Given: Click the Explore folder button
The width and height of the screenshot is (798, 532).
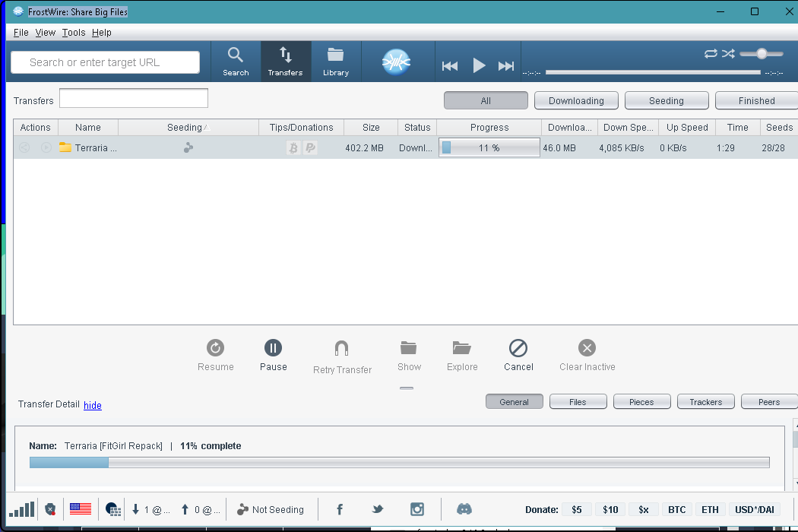Looking at the screenshot, I should pos(462,356).
